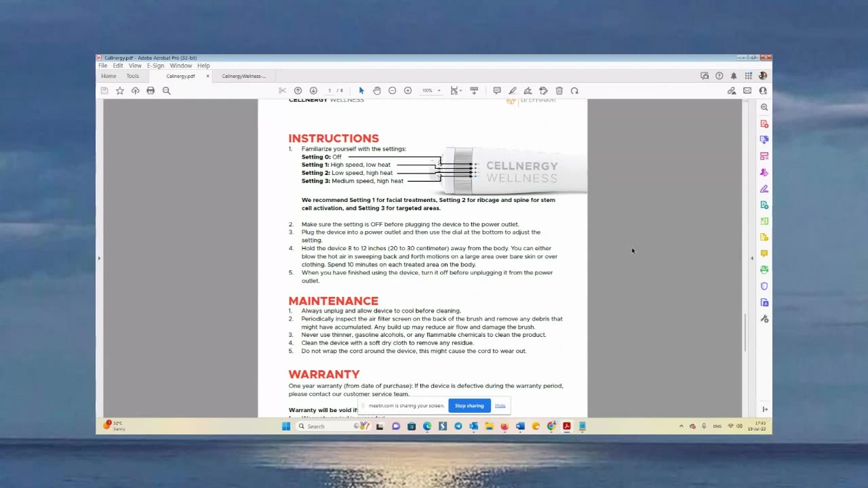This screenshot has width=868, height=488.
Task: Click the upload to cloud icon
Action: pyautogui.click(x=136, y=91)
